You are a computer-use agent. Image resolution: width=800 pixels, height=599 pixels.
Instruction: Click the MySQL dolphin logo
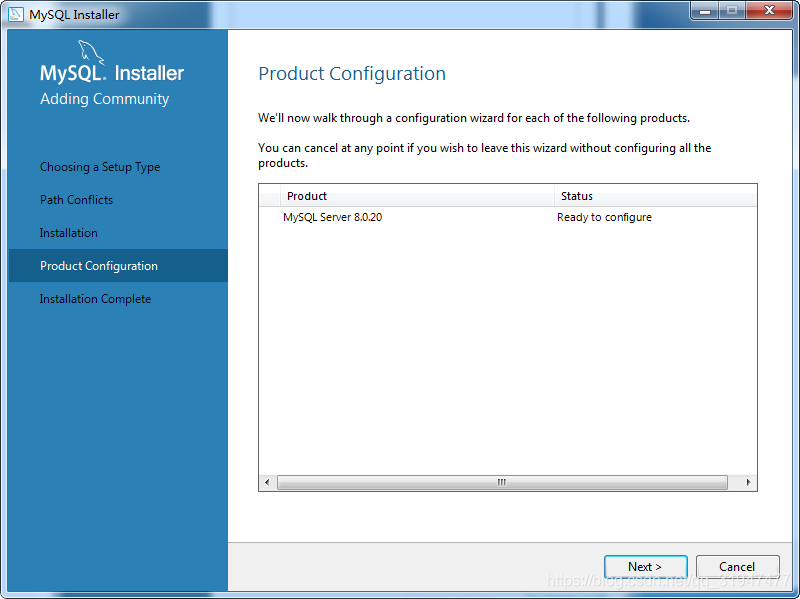pos(91,53)
